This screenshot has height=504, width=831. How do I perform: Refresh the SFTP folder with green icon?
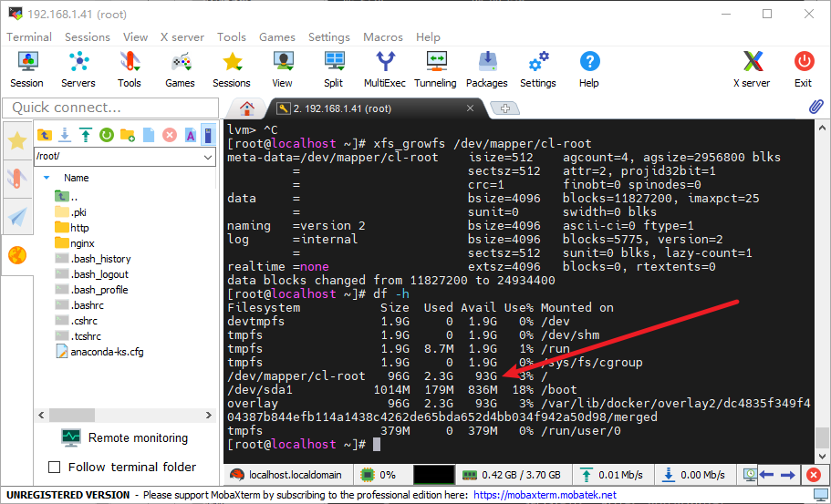tap(107, 135)
